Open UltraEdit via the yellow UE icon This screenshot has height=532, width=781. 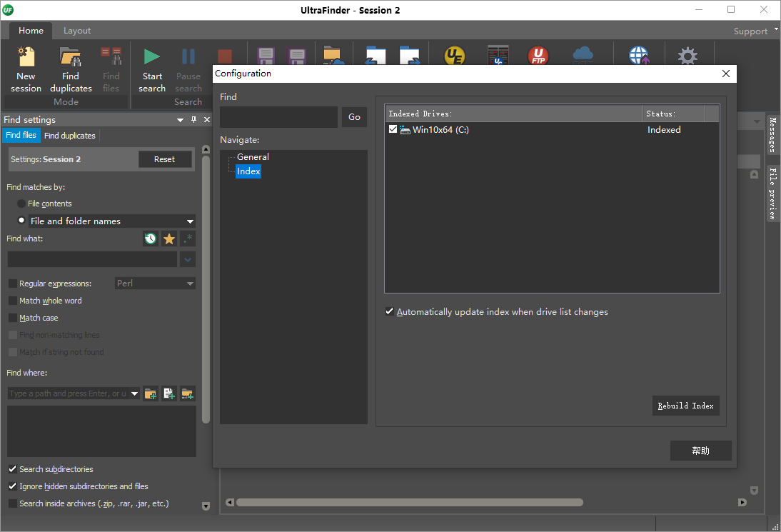[455, 56]
